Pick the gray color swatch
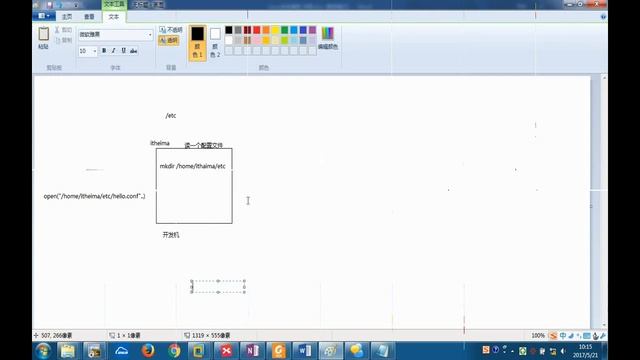This screenshot has width=640, height=360. [238, 30]
